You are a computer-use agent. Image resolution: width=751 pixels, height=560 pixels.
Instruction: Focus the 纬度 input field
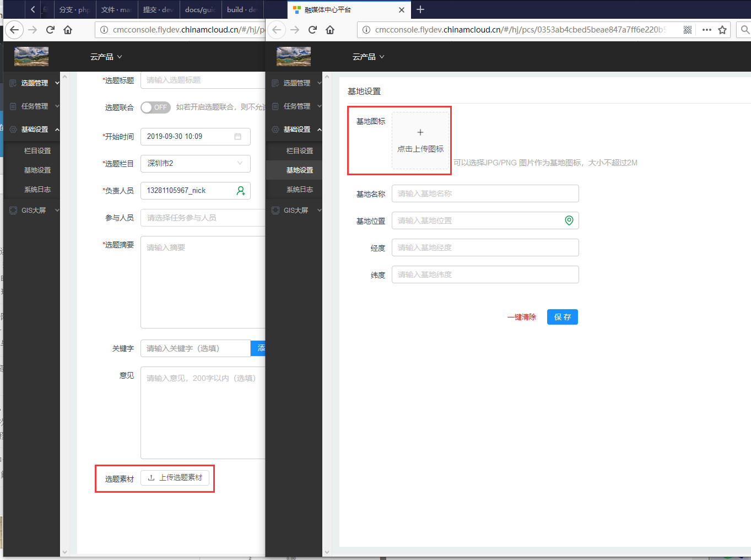click(485, 274)
